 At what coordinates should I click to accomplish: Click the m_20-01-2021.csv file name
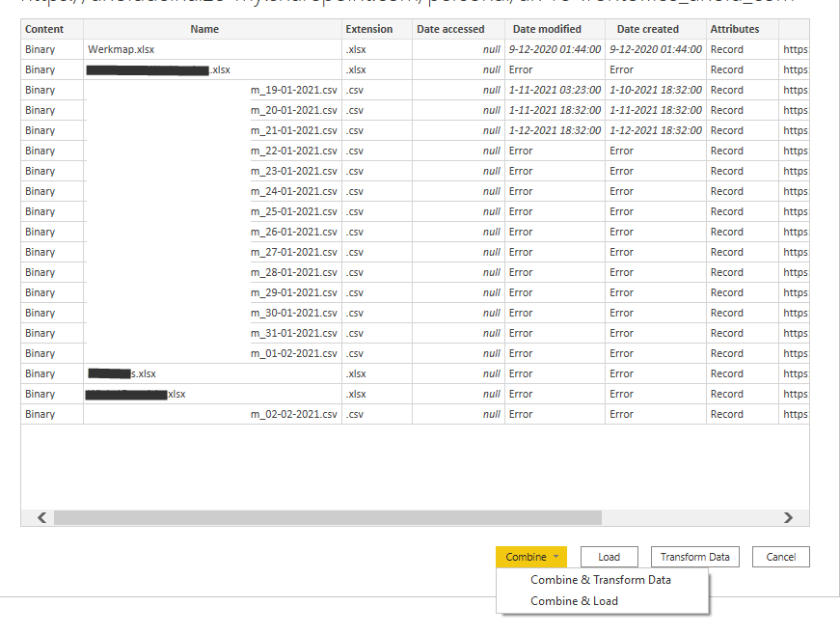tap(293, 110)
